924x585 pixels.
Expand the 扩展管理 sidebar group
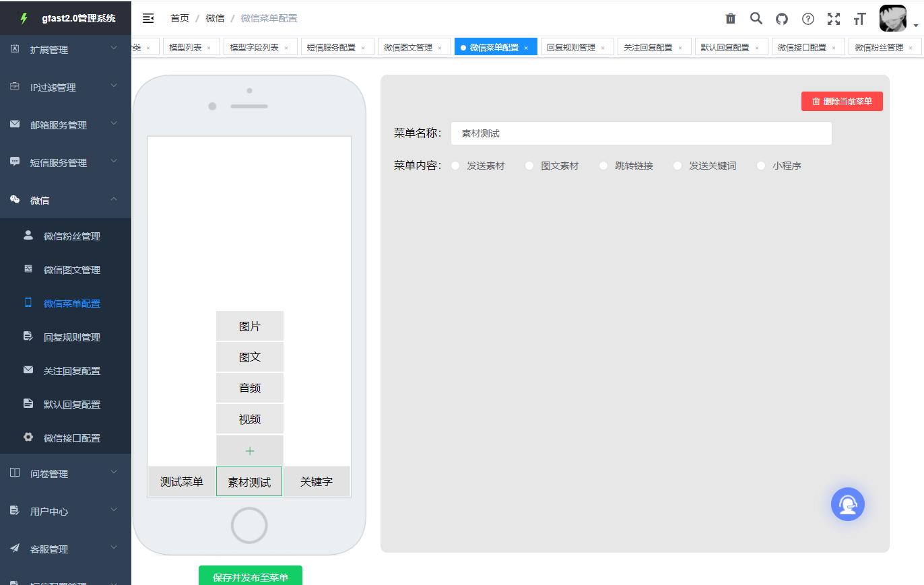[x=65, y=50]
